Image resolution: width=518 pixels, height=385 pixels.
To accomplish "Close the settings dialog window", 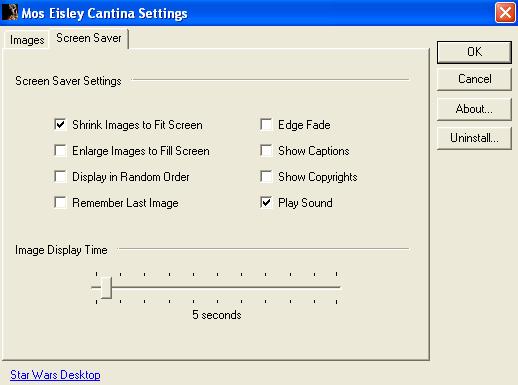I will [x=505, y=13].
